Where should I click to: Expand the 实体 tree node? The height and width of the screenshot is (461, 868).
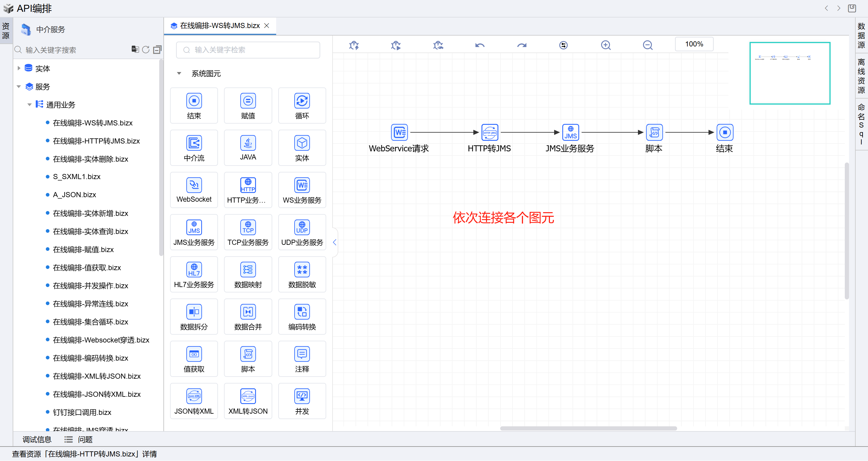coord(19,68)
